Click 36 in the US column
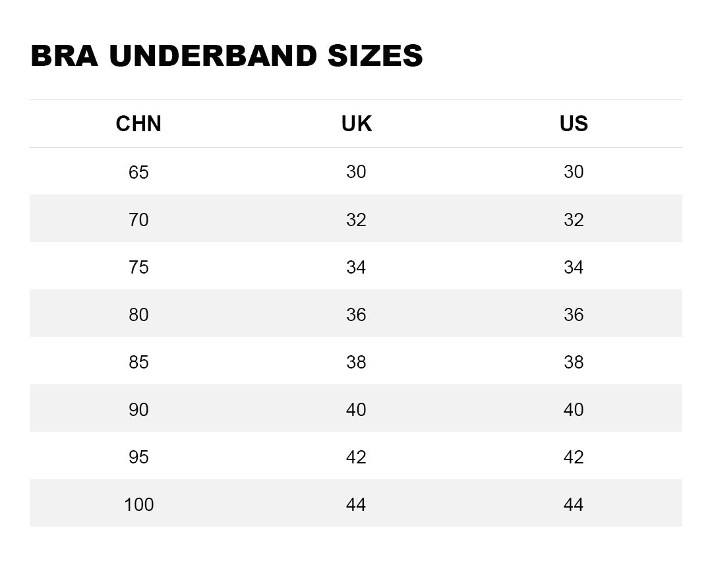The height and width of the screenshot is (588, 712). click(574, 314)
